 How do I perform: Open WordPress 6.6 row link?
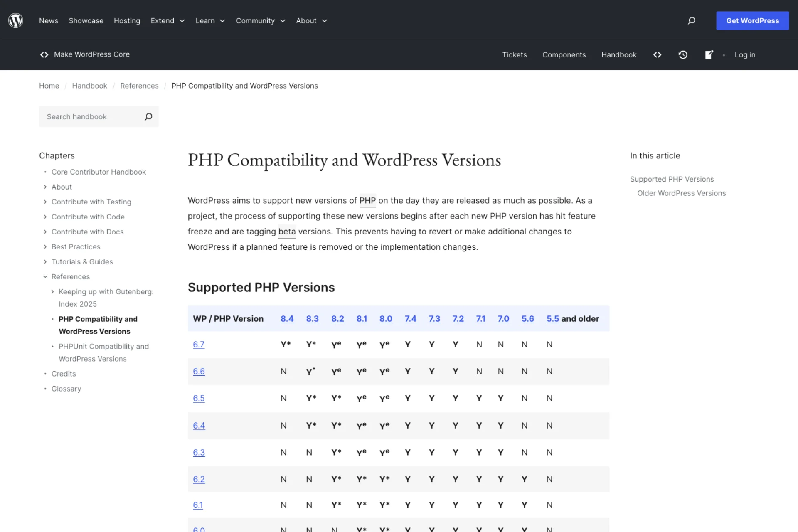[x=199, y=372]
